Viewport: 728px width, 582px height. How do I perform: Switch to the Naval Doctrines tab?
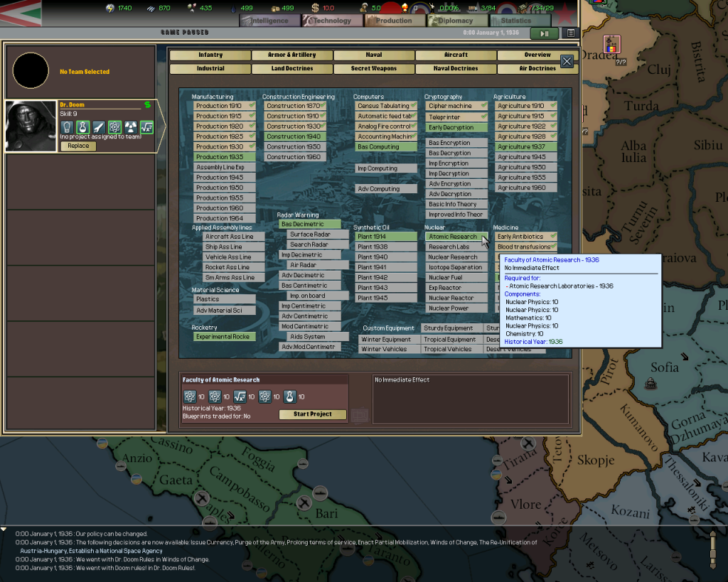pyautogui.click(x=456, y=69)
